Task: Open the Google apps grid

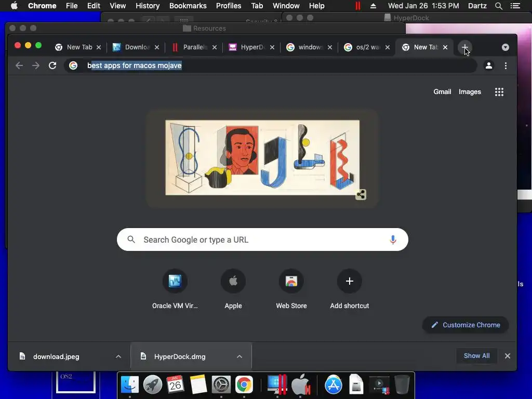Action: click(499, 91)
